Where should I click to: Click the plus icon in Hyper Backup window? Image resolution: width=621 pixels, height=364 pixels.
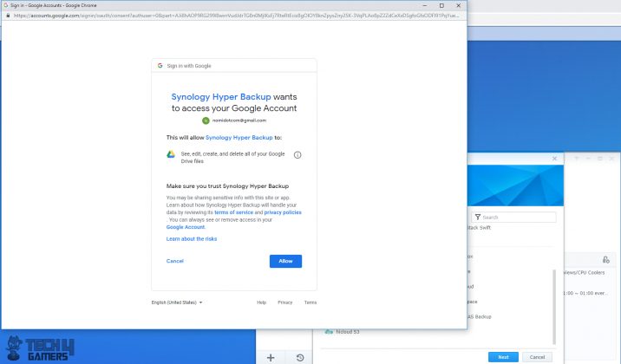click(x=271, y=358)
